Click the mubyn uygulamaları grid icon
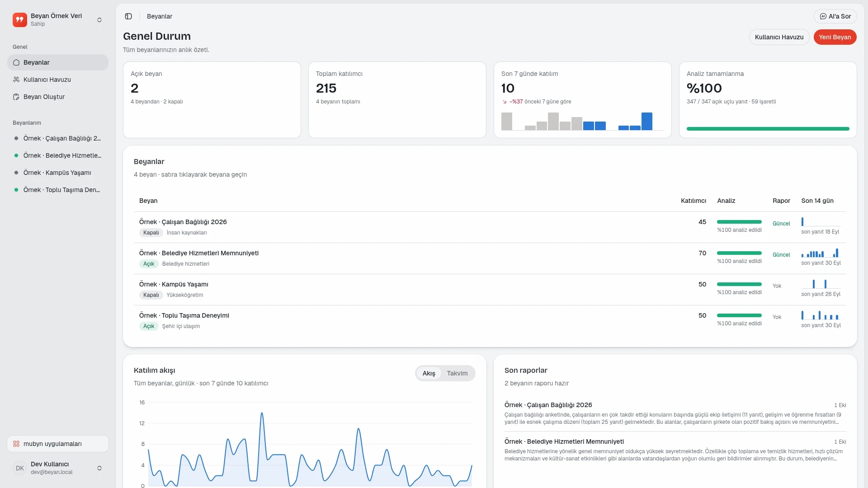The width and height of the screenshot is (868, 488). tap(16, 444)
